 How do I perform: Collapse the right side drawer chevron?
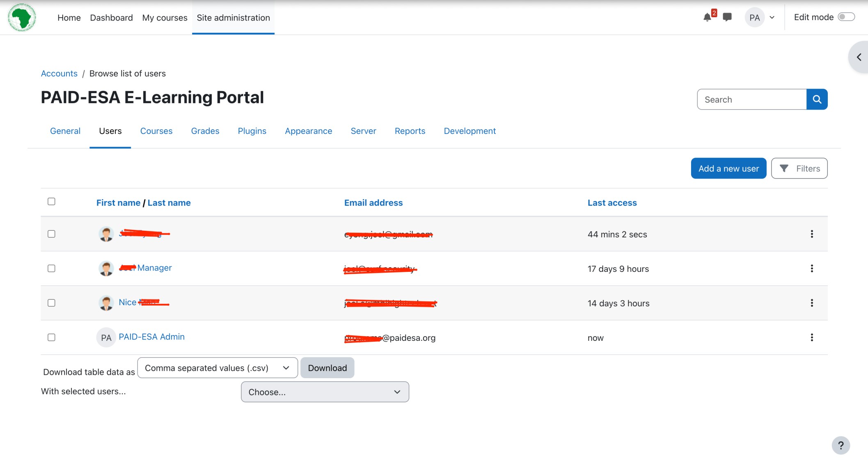click(859, 57)
